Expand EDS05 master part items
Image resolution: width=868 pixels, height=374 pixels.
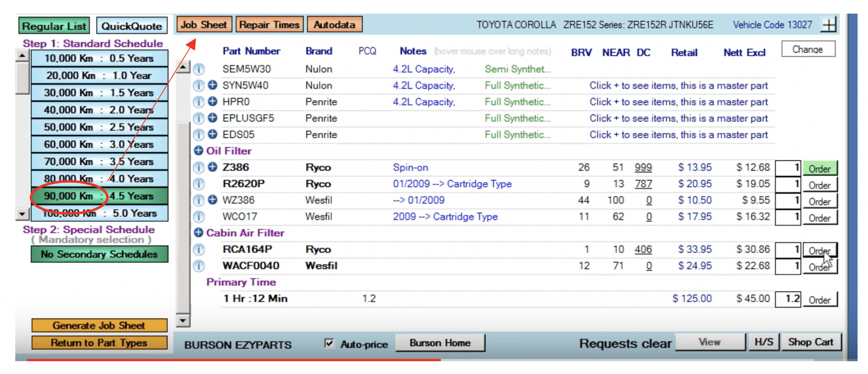point(212,134)
